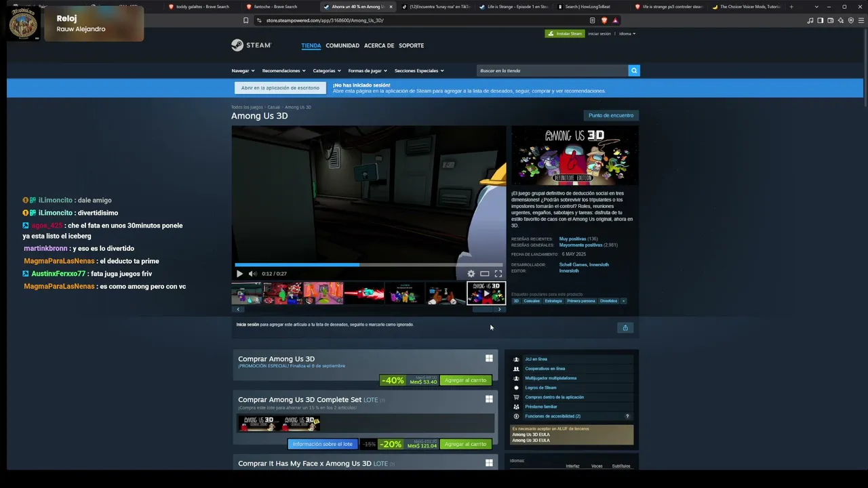Expand the Formas de jugar dropdown
868x488 pixels.
(x=368, y=70)
